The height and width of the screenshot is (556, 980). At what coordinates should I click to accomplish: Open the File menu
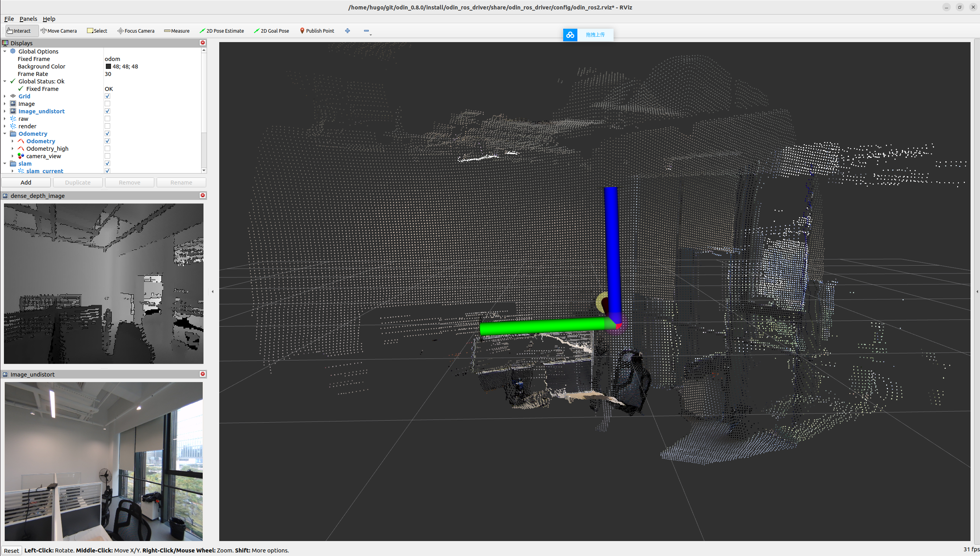(9, 19)
